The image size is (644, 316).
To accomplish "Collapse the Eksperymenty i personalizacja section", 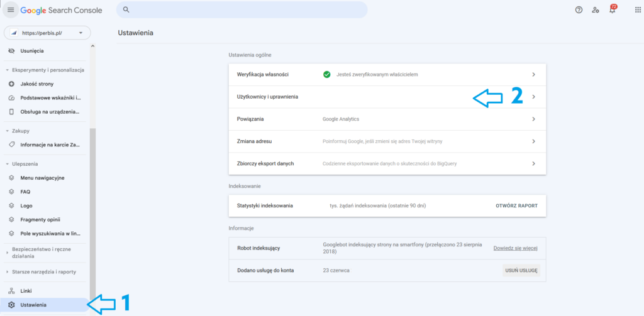I will coord(8,70).
